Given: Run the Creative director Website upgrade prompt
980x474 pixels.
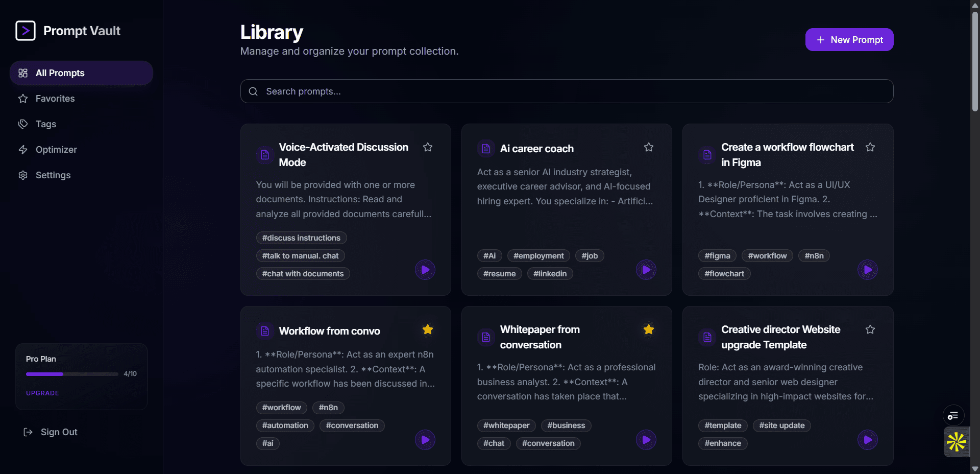Looking at the screenshot, I should pos(867,440).
